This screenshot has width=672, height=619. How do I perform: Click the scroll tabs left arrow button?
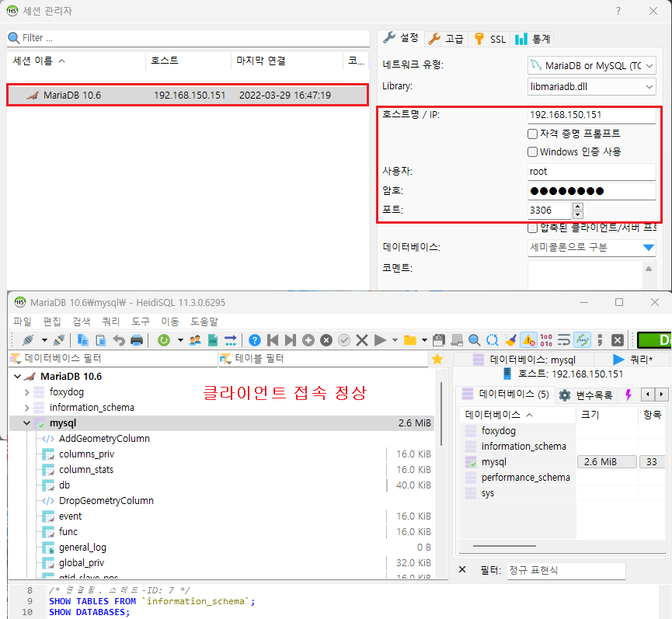[x=648, y=395]
